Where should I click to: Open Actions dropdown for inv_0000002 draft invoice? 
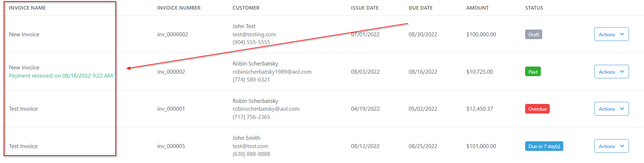611,35
